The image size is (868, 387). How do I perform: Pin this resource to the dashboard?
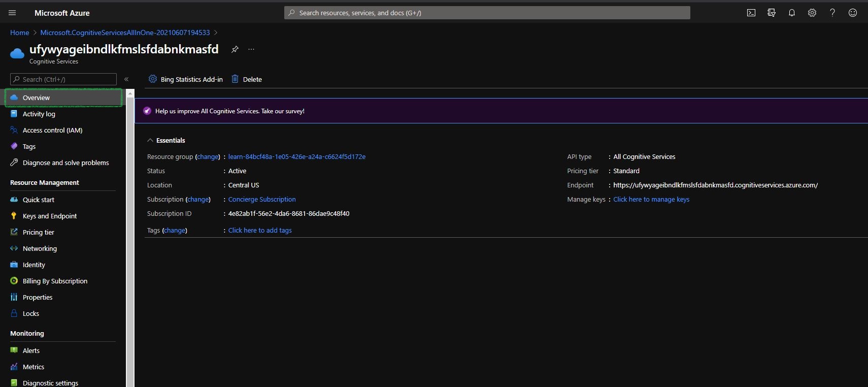[x=235, y=49]
